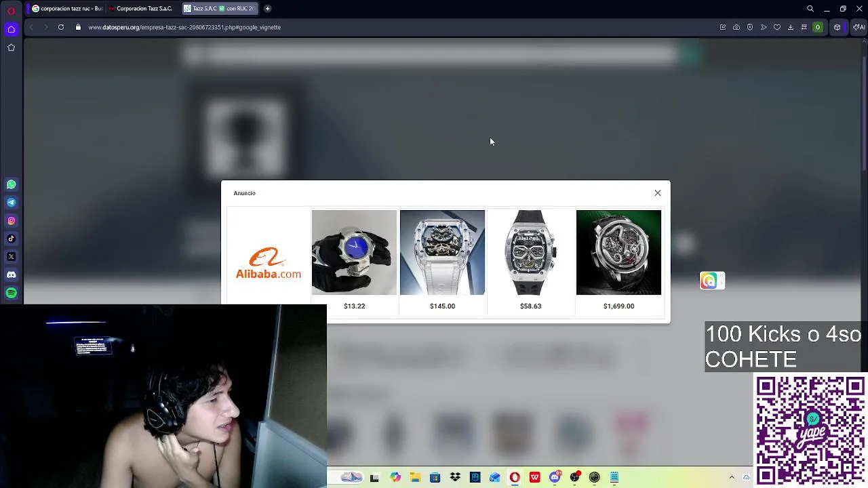Image resolution: width=868 pixels, height=488 pixels.
Task: Open extensions cube icon
Action: tap(837, 27)
